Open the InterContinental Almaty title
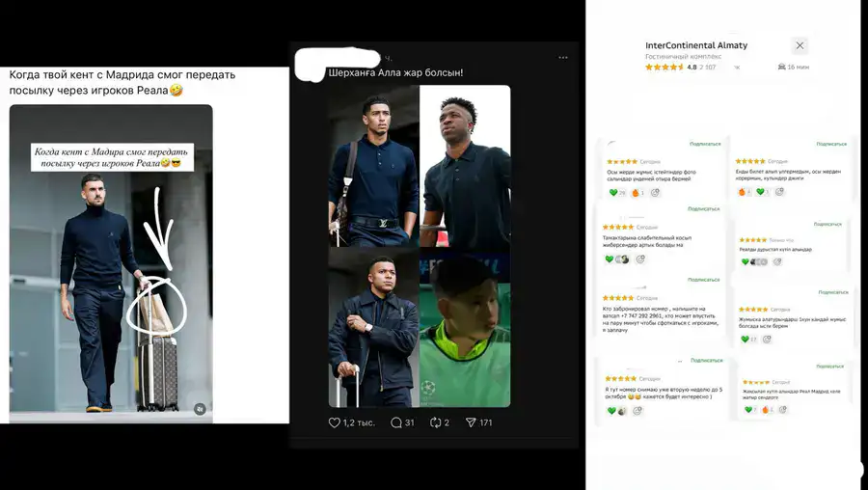The image size is (868, 490). coord(695,45)
